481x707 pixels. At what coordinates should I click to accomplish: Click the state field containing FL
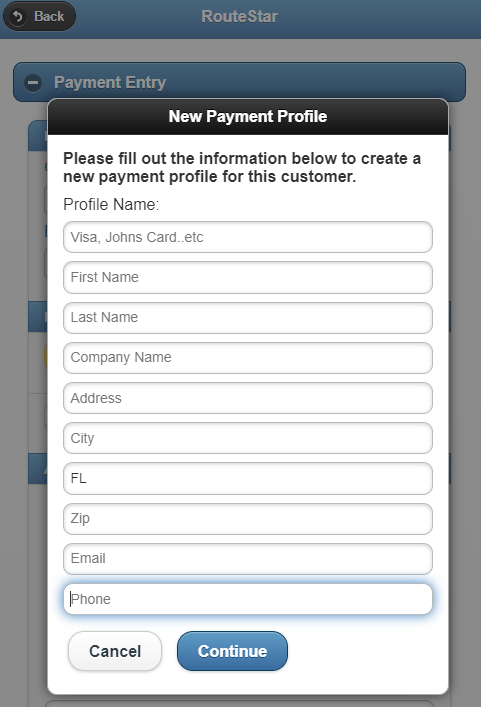point(248,478)
